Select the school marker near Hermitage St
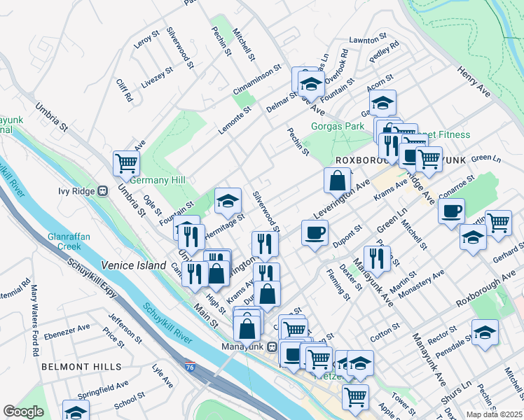The image size is (524, 420). 228,201
